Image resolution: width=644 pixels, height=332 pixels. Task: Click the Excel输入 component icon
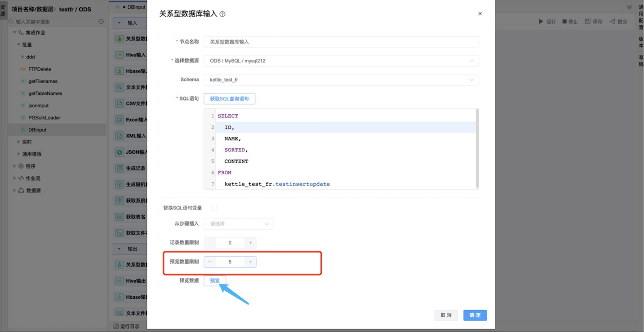pos(119,119)
